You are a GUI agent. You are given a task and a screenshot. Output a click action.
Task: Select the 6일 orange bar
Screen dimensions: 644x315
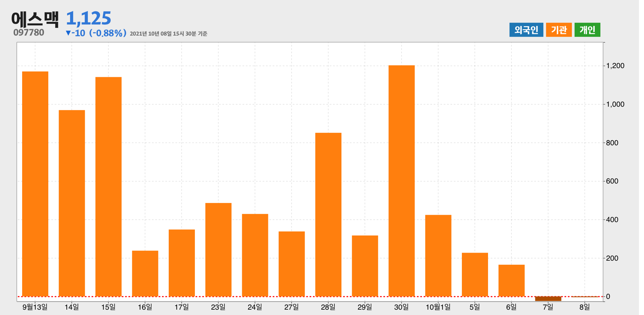tap(512, 280)
